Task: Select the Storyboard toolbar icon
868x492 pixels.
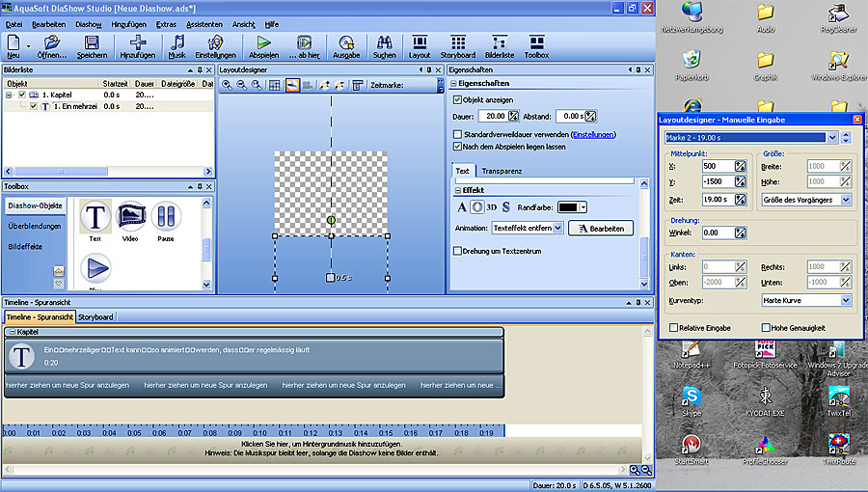Action: [x=458, y=43]
